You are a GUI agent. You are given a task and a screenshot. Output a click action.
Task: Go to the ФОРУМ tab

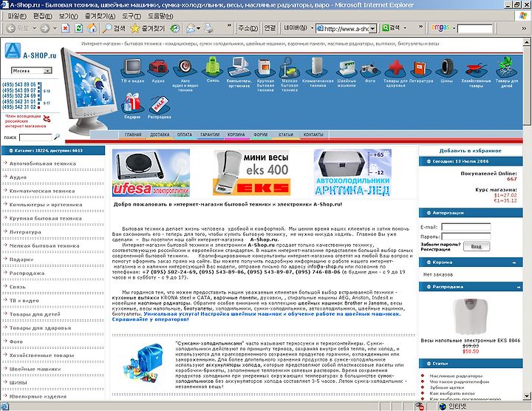pyautogui.click(x=261, y=135)
